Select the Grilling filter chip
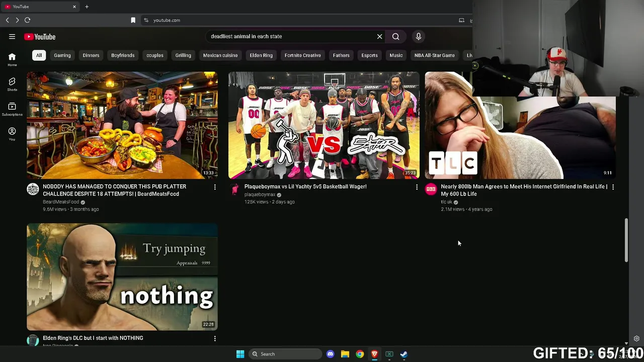Image resolution: width=644 pixels, height=362 pixels. (183, 55)
